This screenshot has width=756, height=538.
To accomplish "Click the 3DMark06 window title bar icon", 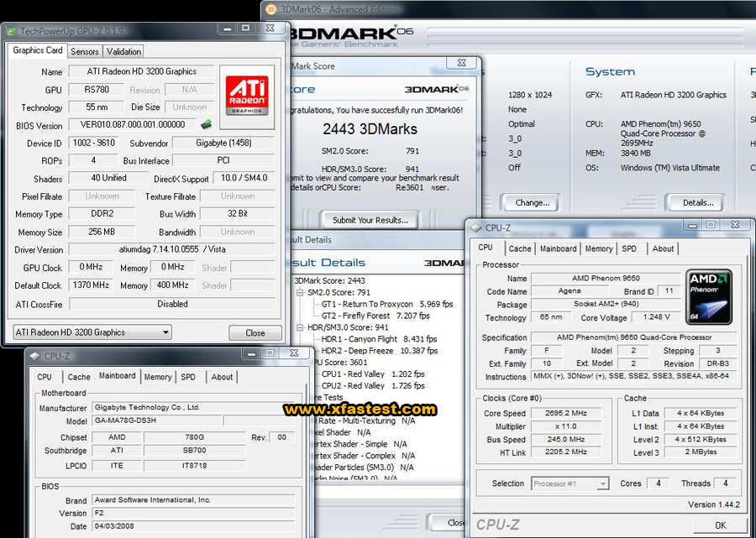I will click(270, 10).
